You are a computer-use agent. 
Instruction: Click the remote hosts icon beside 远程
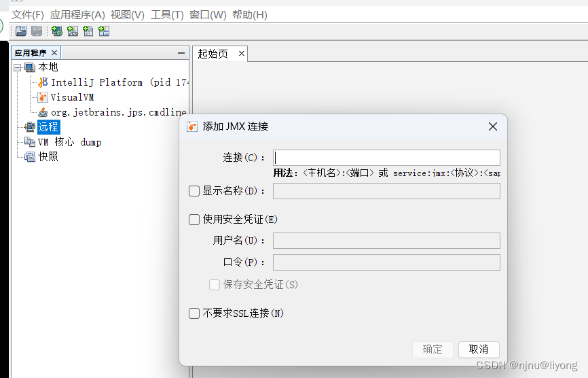[x=30, y=127]
